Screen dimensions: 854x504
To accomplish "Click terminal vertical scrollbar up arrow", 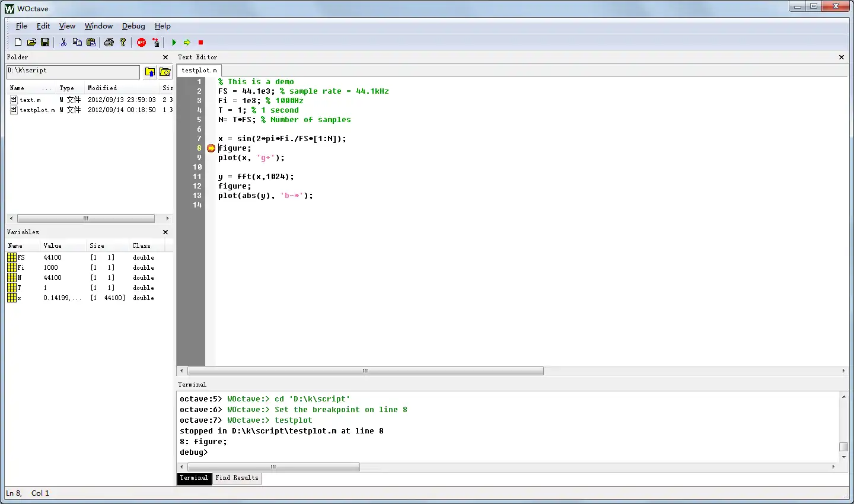I will tap(844, 396).
